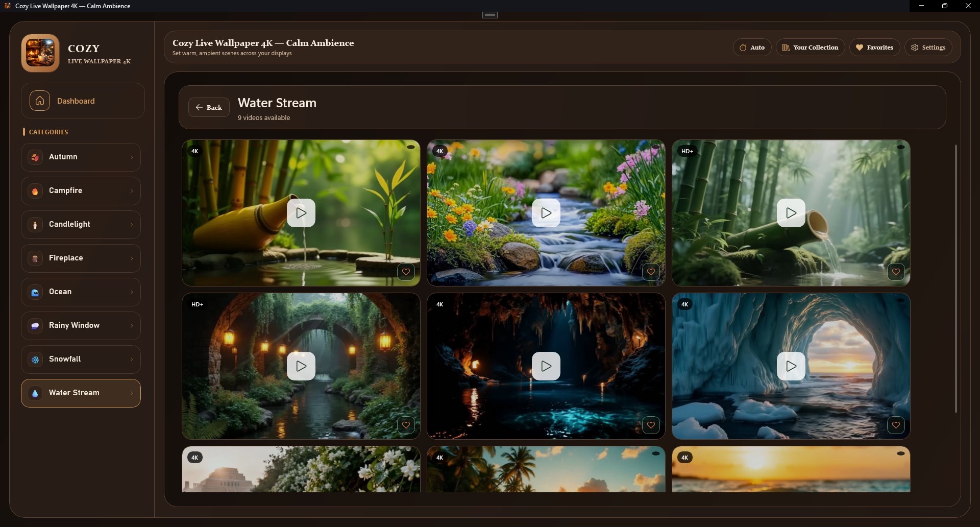Viewport: 980px width, 527px height.
Task: Play the ice cave sunset video
Action: click(x=791, y=366)
